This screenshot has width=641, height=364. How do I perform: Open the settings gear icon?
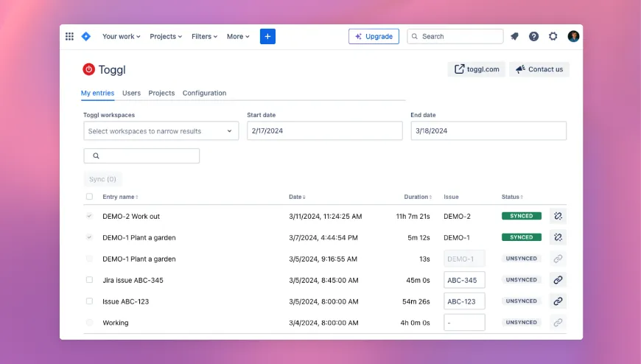(553, 36)
